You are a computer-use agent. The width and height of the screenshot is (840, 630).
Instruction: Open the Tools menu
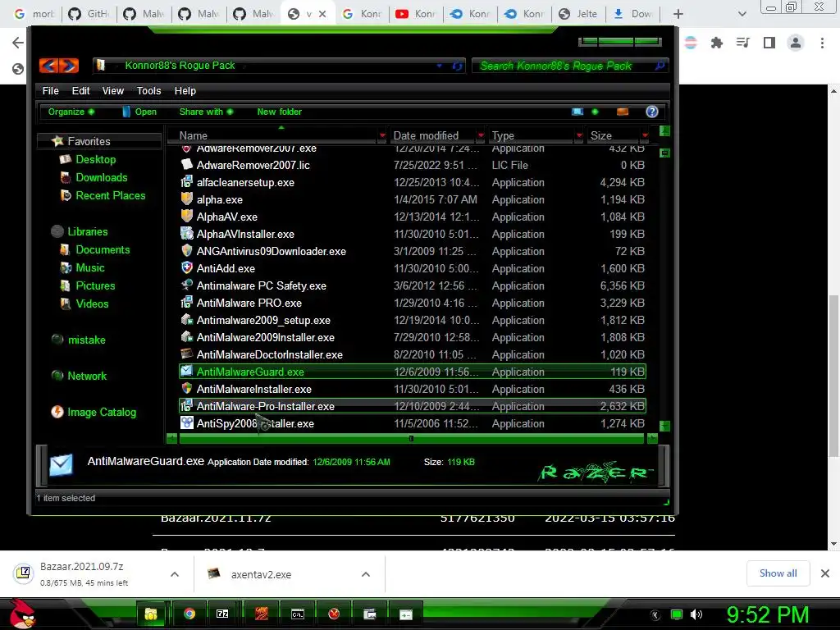[x=149, y=90]
